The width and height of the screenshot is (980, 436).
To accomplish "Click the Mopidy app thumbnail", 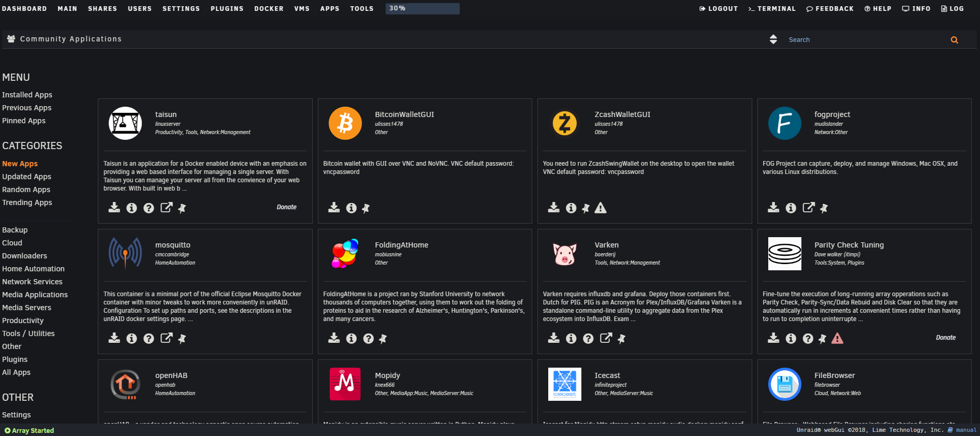I will coord(345,384).
